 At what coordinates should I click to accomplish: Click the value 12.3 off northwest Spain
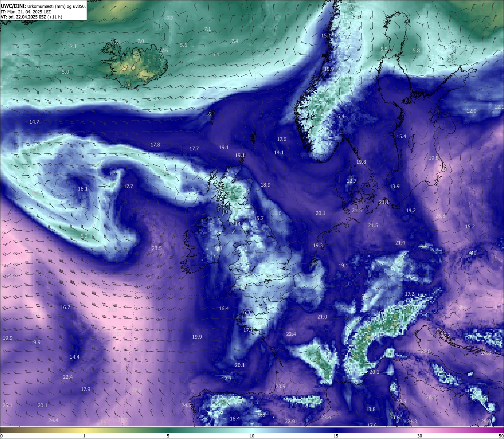tap(226, 378)
